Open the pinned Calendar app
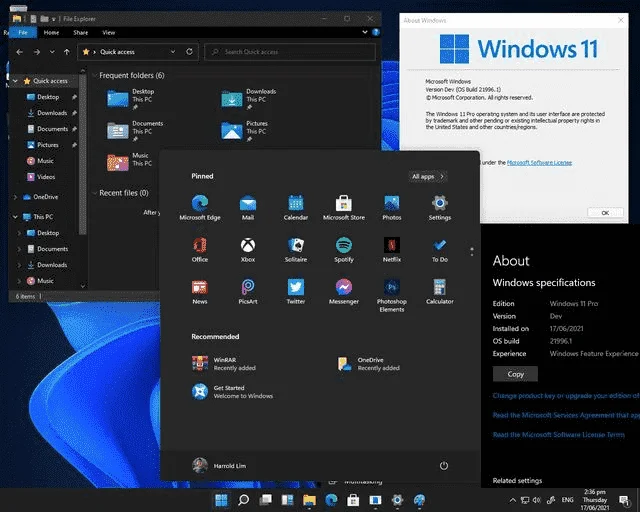The width and height of the screenshot is (640, 512). click(296, 208)
